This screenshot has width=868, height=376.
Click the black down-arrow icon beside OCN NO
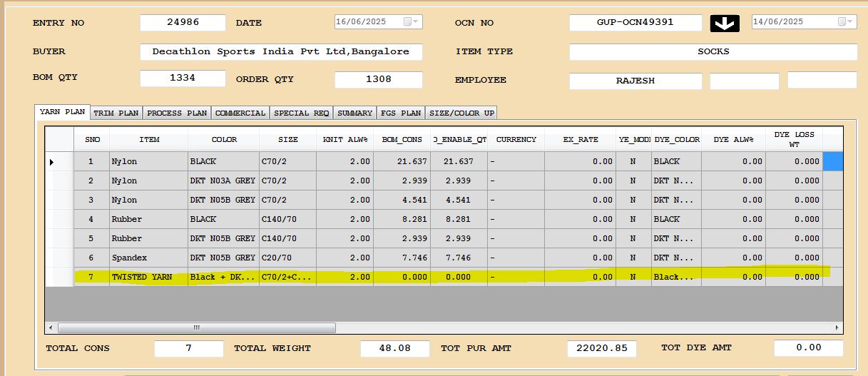(x=725, y=24)
